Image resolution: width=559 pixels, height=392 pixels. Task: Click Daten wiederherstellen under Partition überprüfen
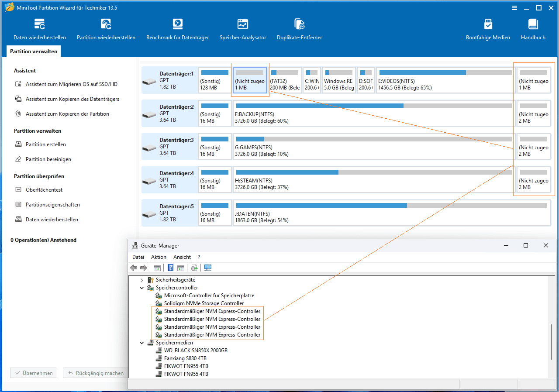pos(46,220)
